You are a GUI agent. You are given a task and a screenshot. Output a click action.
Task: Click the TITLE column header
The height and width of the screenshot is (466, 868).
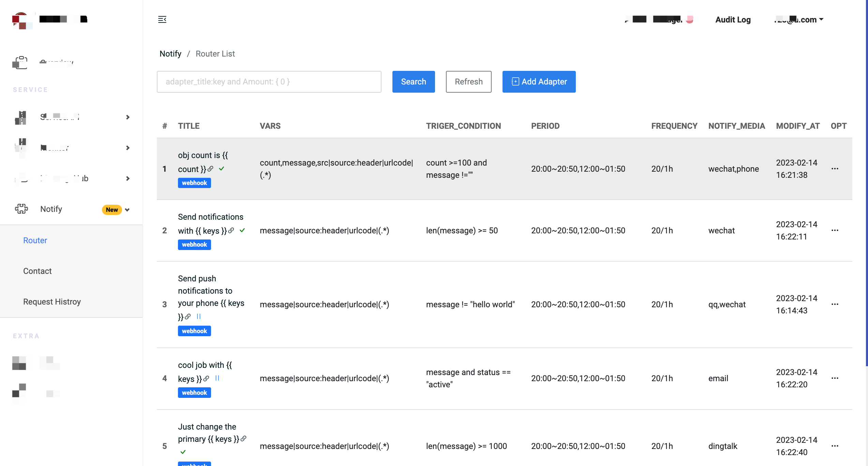189,126
